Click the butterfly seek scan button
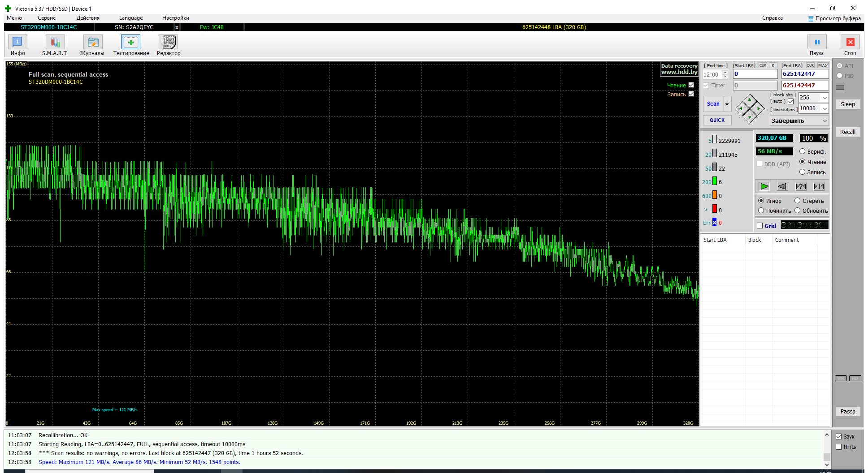The width and height of the screenshot is (868, 473). tap(819, 186)
